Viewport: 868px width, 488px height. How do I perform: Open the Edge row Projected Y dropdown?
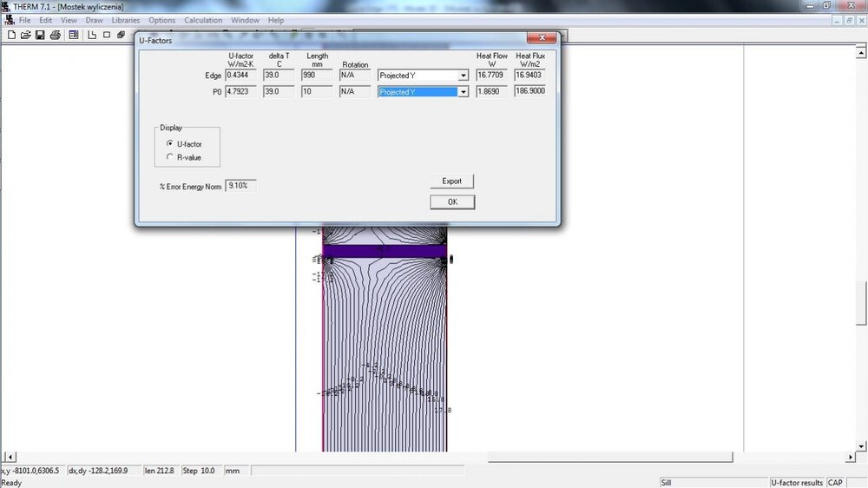(464, 76)
